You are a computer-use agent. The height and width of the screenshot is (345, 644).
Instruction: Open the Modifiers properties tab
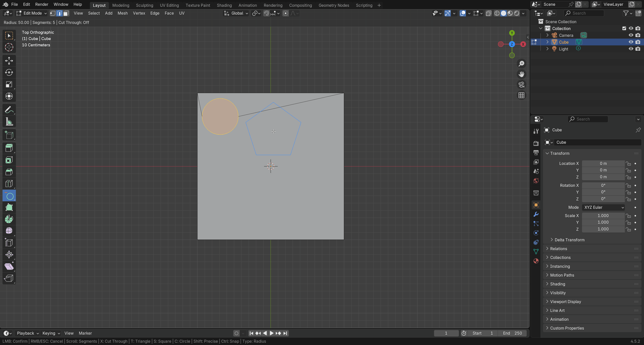536,214
